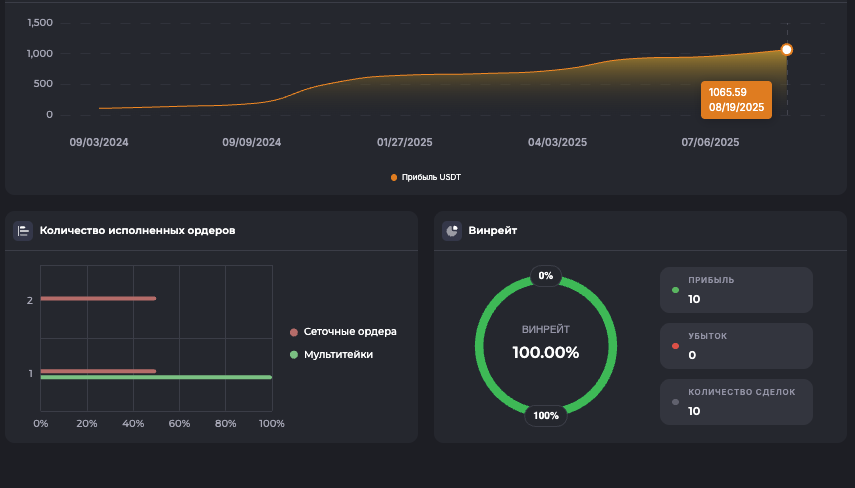Click the Винрейт pie chart icon
The image size is (855, 488).
coord(452,231)
